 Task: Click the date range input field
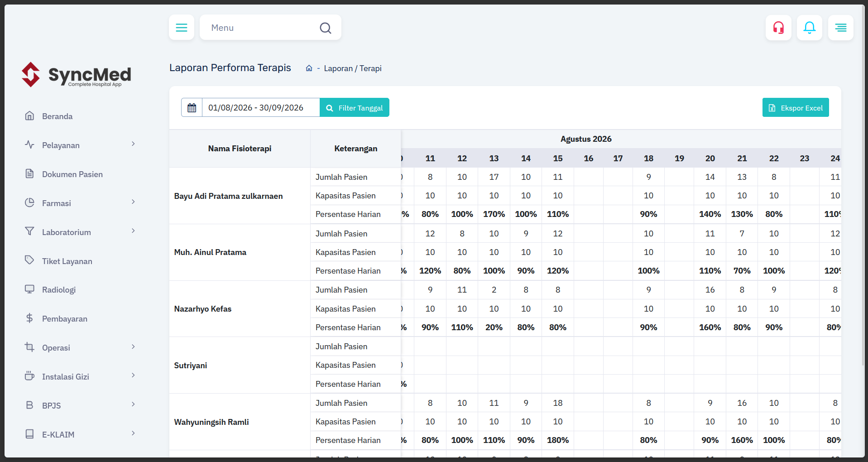(261, 108)
